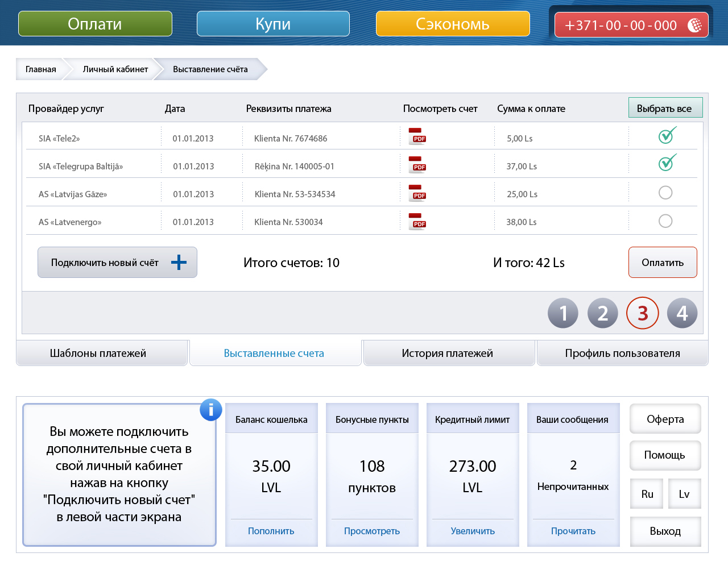Click SIA «Telegrupa Baltijā» provider name
This screenshot has height=582, width=728.
click(81, 167)
